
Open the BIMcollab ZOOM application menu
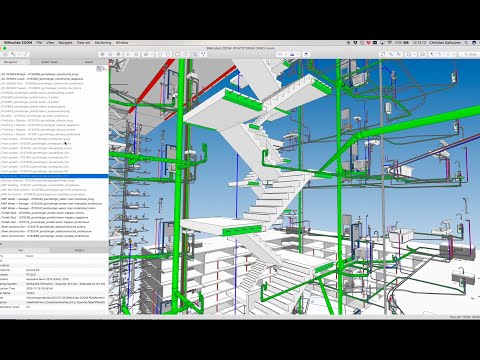(x=18, y=43)
